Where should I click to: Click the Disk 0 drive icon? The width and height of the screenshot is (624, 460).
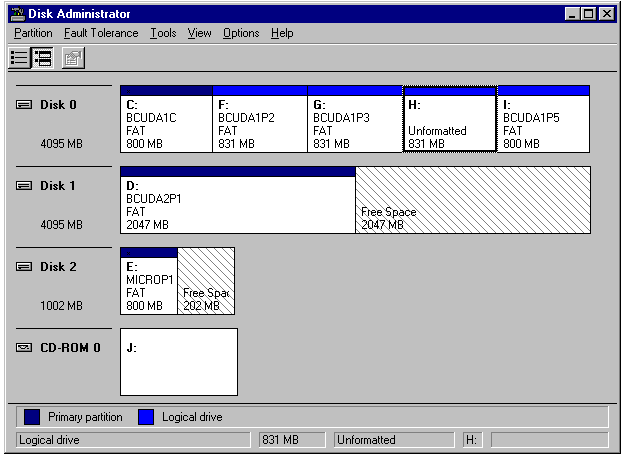[25, 105]
